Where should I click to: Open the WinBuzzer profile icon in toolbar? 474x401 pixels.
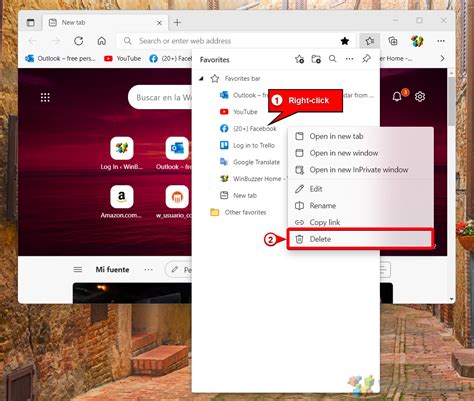tap(417, 41)
